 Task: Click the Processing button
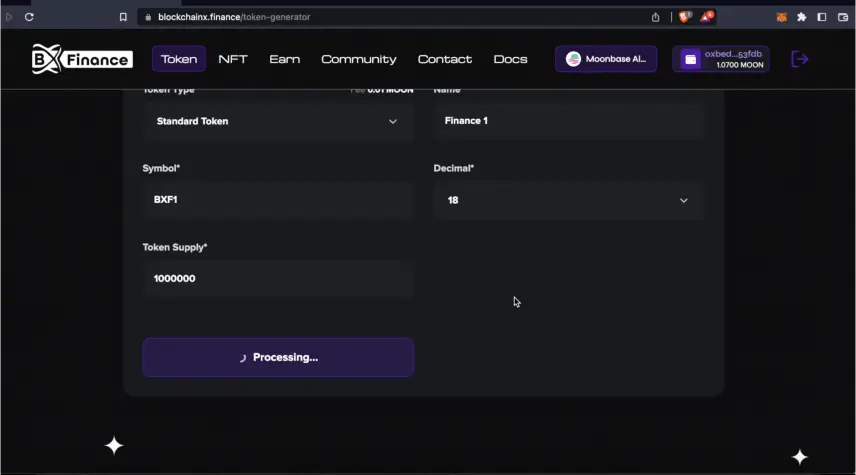[278, 357]
